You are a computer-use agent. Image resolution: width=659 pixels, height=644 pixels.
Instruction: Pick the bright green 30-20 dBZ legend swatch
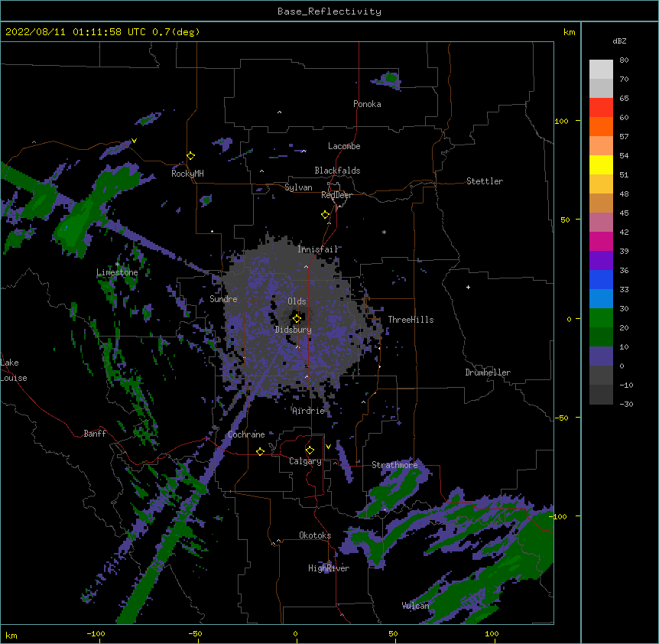coord(601,318)
